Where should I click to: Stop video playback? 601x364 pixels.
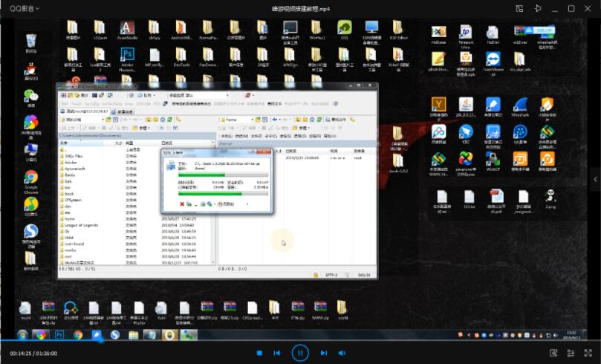coord(259,353)
